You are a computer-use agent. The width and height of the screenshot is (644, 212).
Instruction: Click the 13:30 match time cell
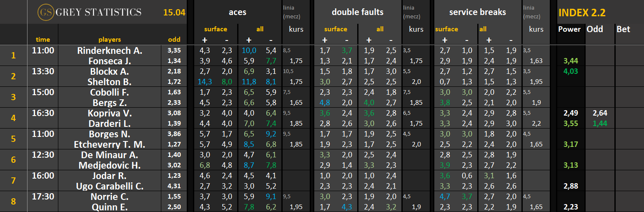tap(43, 71)
